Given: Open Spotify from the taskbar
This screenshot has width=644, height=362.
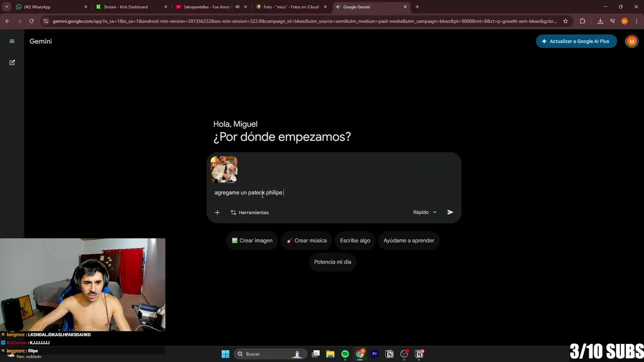Looking at the screenshot, I should [345, 354].
